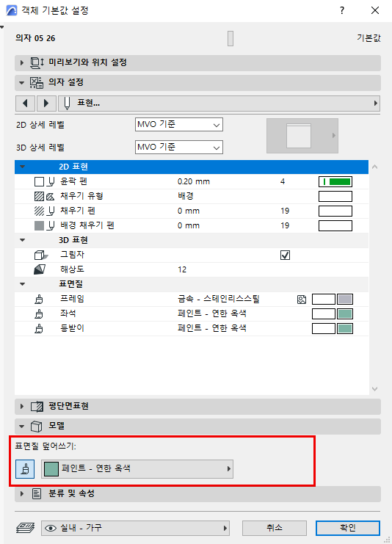This screenshot has width=392, height=544.
Task: Click the 윤곽 펜 pen icon
Action: click(x=51, y=181)
